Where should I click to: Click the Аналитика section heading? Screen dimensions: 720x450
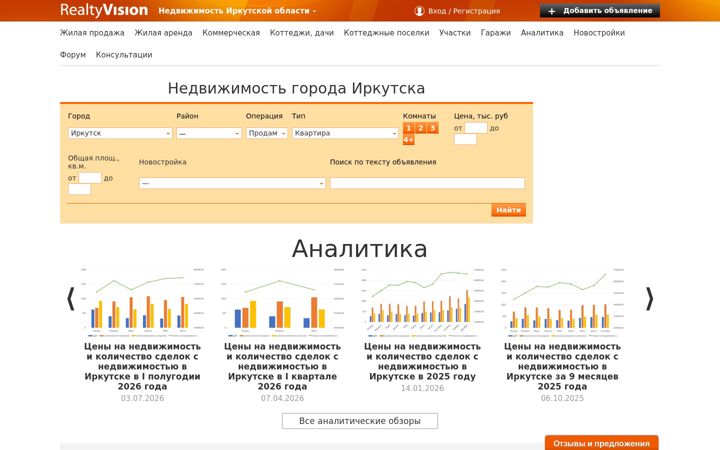pos(360,248)
